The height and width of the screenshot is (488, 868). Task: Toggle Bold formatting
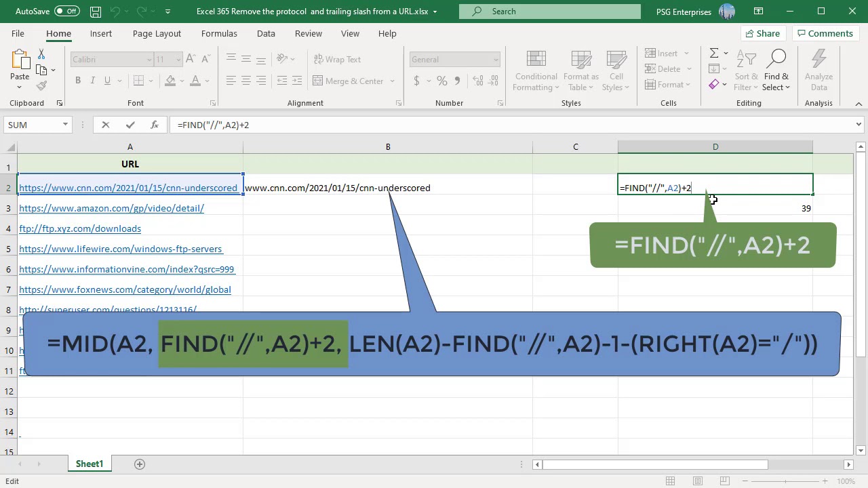[78, 81]
